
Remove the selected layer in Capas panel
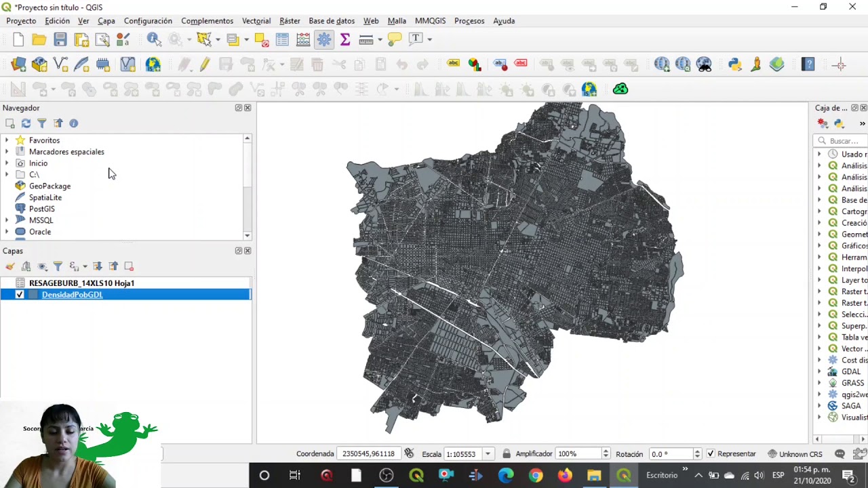(129, 266)
